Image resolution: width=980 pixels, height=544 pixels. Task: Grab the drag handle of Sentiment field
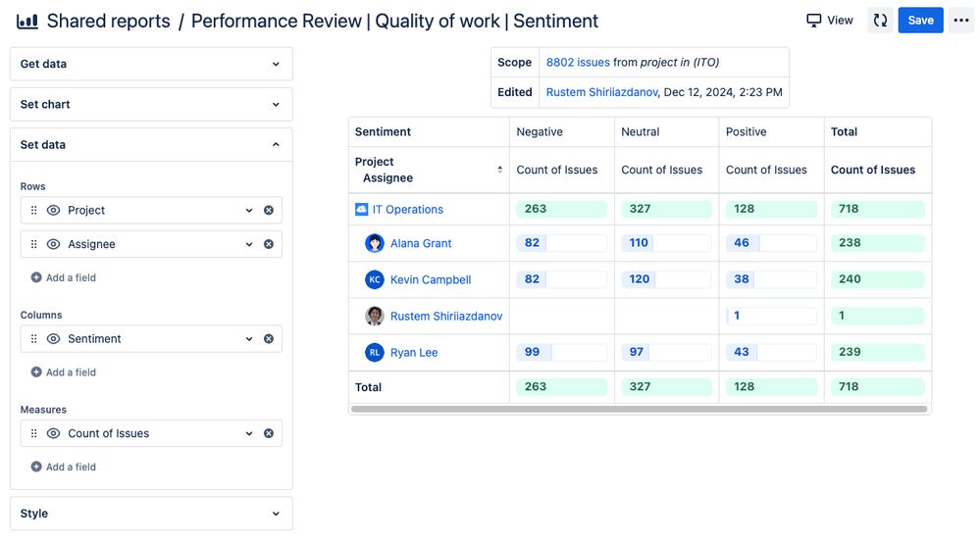tap(33, 339)
